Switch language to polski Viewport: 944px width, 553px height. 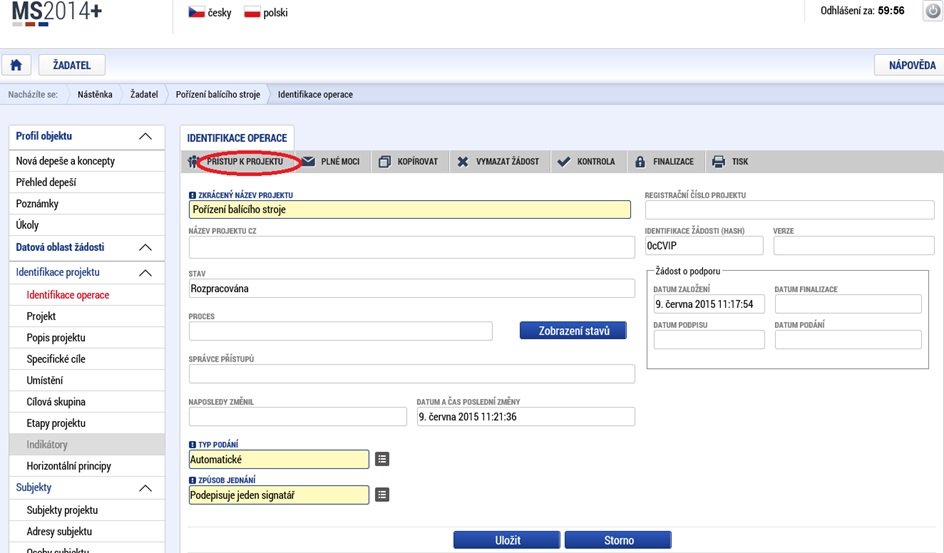click(x=275, y=13)
